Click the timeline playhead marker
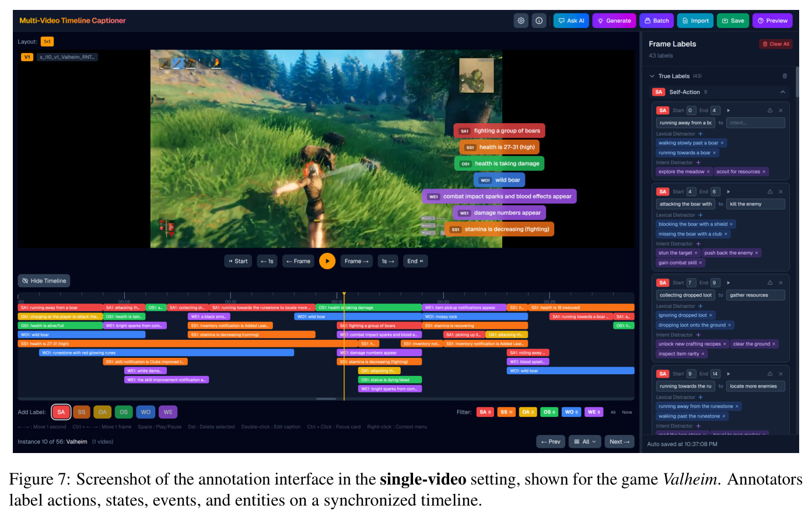The image size is (812, 519). [x=344, y=295]
